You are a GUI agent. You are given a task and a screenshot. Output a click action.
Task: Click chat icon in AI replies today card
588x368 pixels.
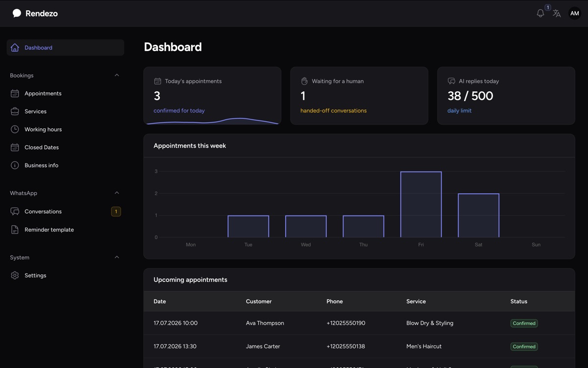(x=451, y=81)
